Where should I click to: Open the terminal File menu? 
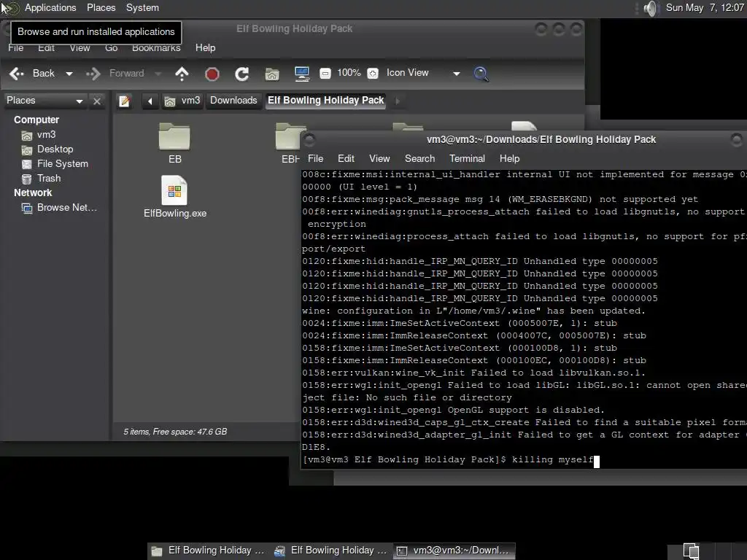315,158
